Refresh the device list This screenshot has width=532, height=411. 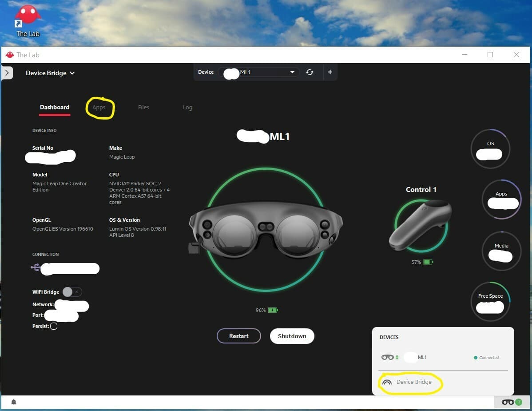[310, 72]
